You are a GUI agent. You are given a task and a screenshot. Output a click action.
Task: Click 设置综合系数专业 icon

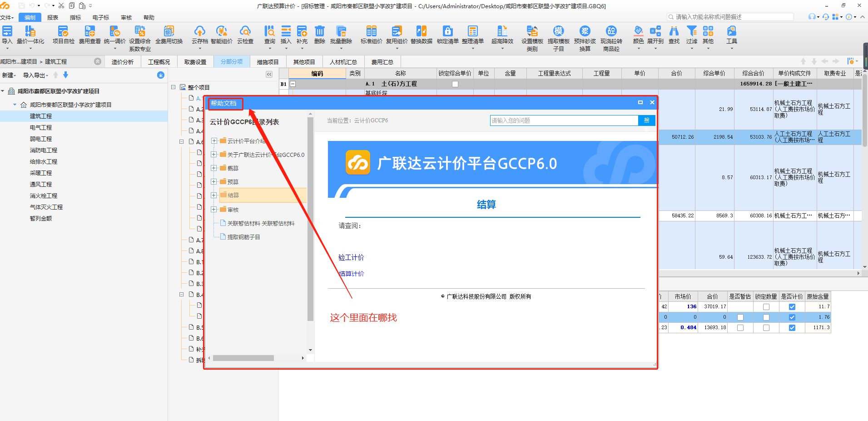click(x=140, y=31)
